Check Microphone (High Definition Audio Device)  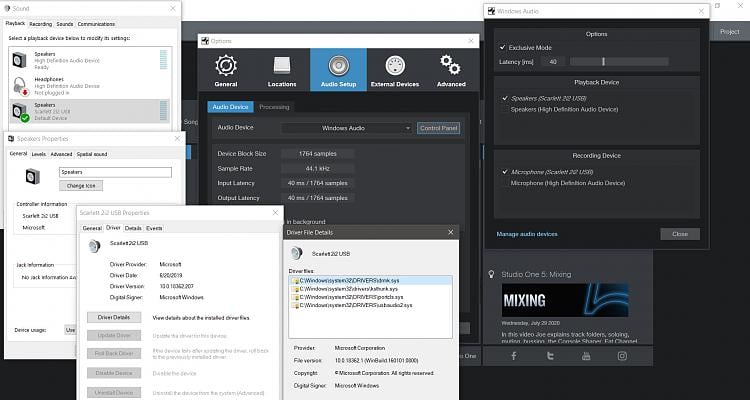(x=502, y=183)
